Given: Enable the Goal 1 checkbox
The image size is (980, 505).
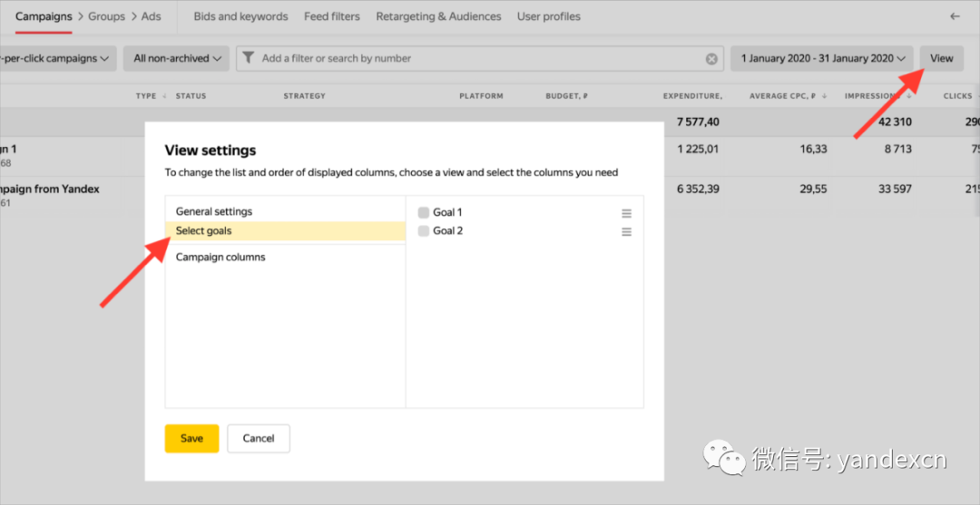Looking at the screenshot, I should tap(424, 212).
